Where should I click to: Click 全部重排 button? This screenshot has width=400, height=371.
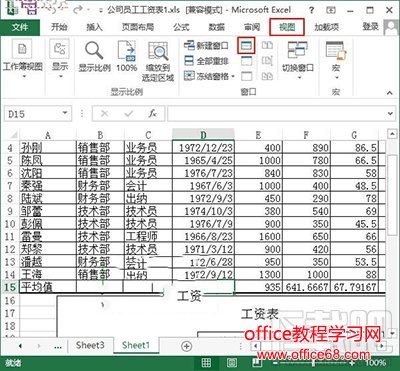(206, 61)
